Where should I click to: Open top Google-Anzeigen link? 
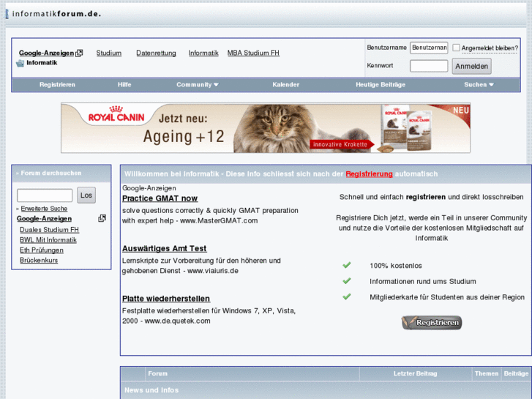47,53
